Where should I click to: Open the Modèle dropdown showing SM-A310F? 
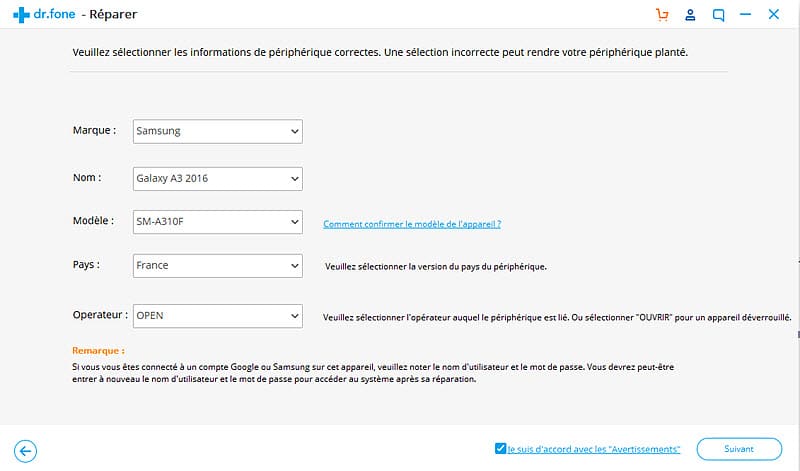tap(218, 222)
